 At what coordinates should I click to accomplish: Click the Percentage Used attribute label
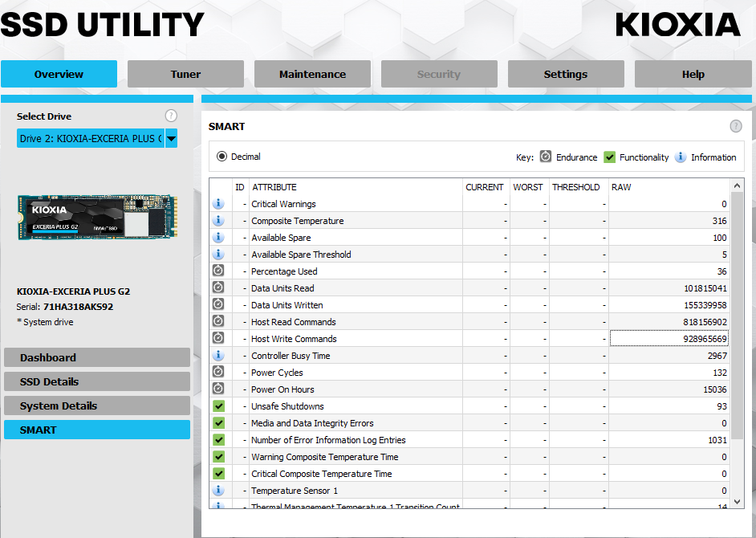click(x=284, y=271)
